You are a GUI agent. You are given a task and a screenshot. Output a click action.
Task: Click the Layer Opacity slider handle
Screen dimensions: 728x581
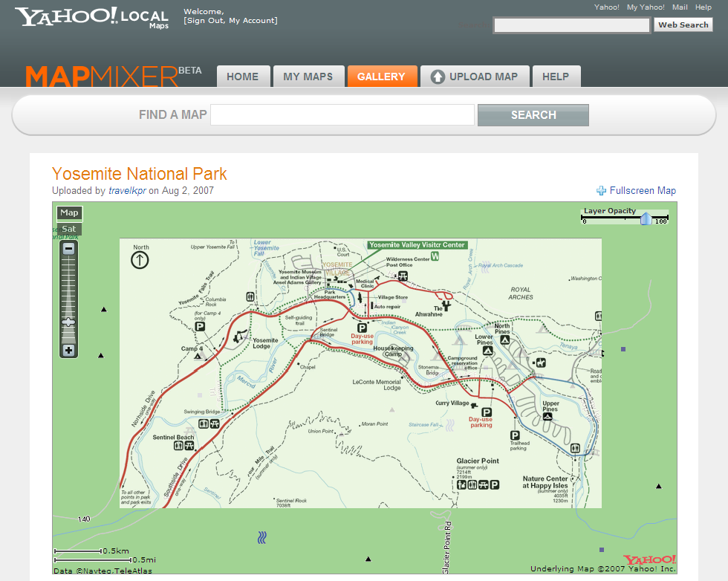click(x=646, y=218)
